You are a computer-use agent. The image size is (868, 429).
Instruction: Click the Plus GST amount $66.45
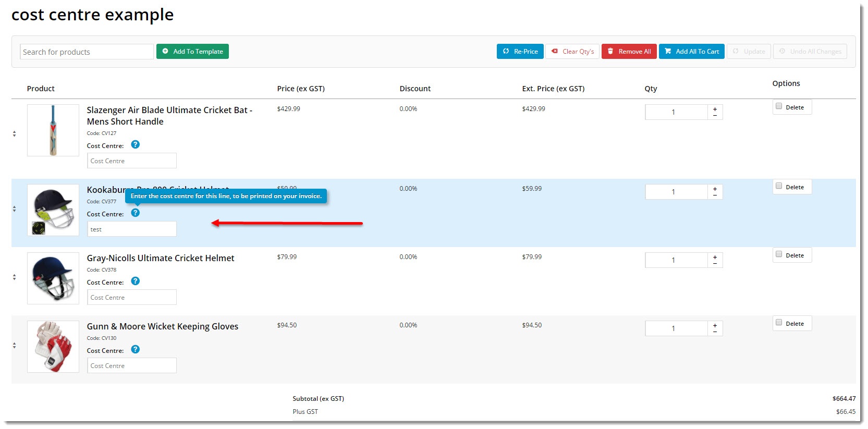tap(846, 412)
